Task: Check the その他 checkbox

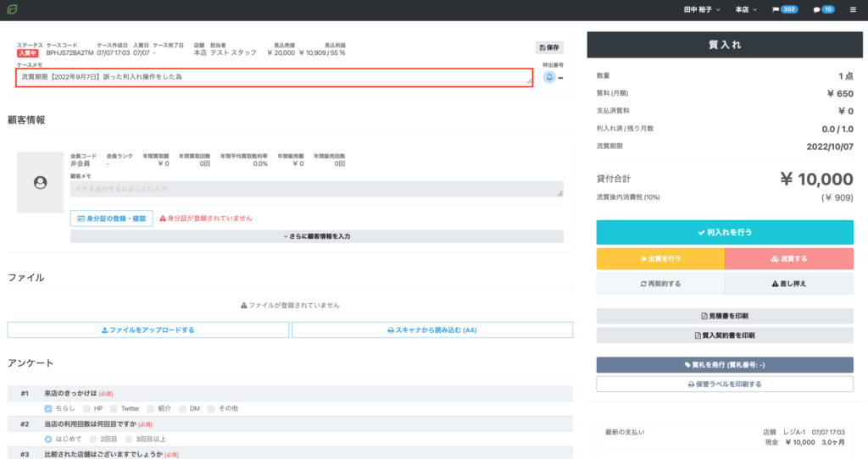Action: [x=211, y=409]
